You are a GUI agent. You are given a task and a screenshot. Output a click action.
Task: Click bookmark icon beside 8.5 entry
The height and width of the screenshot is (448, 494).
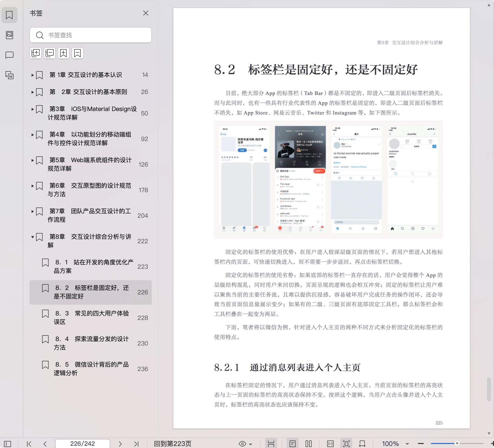click(x=45, y=365)
